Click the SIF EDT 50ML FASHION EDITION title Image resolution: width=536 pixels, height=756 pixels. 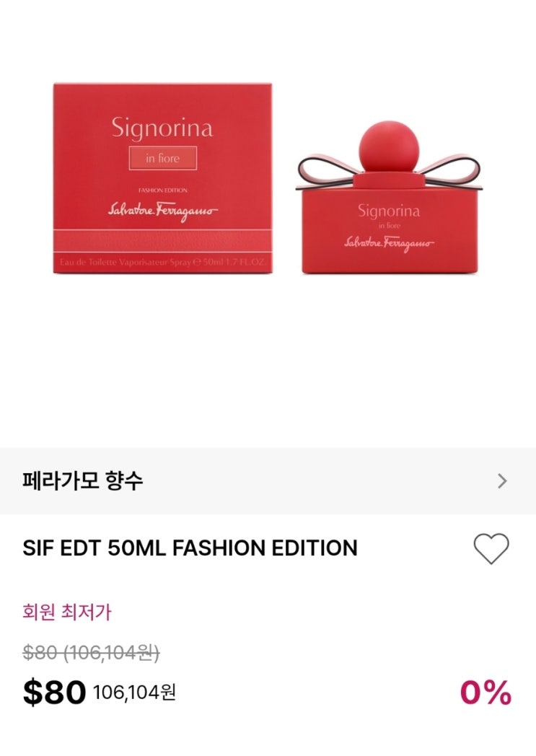(x=190, y=548)
